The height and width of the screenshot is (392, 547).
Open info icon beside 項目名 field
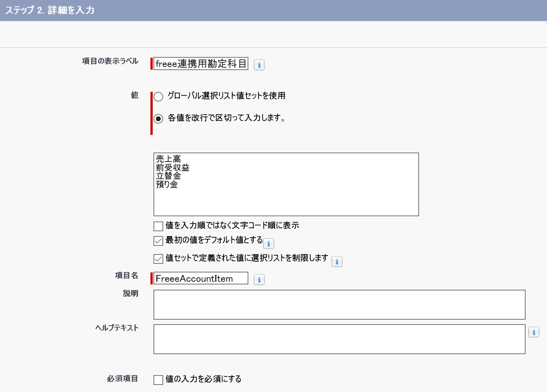(259, 280)
